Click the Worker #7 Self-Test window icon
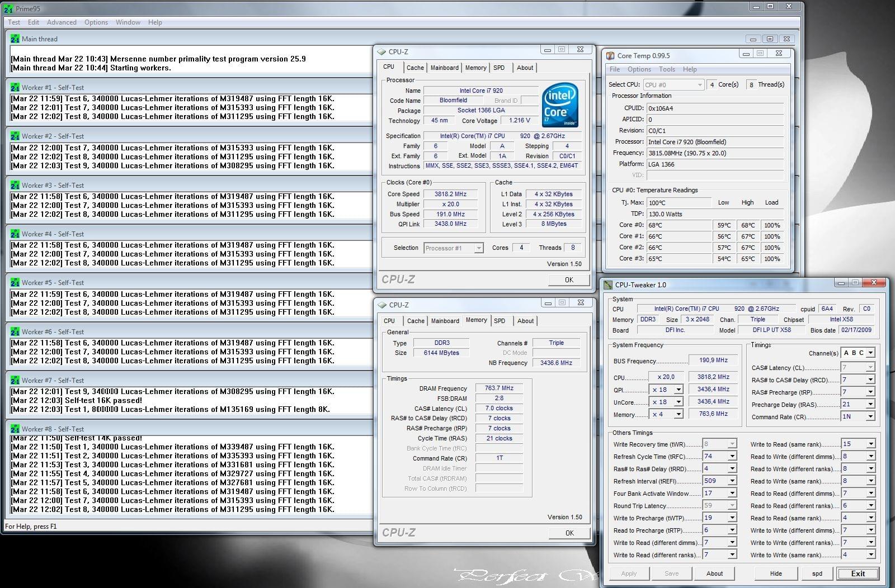The width and height of the screenshot is (895, 588). click(x=15, y=380)
